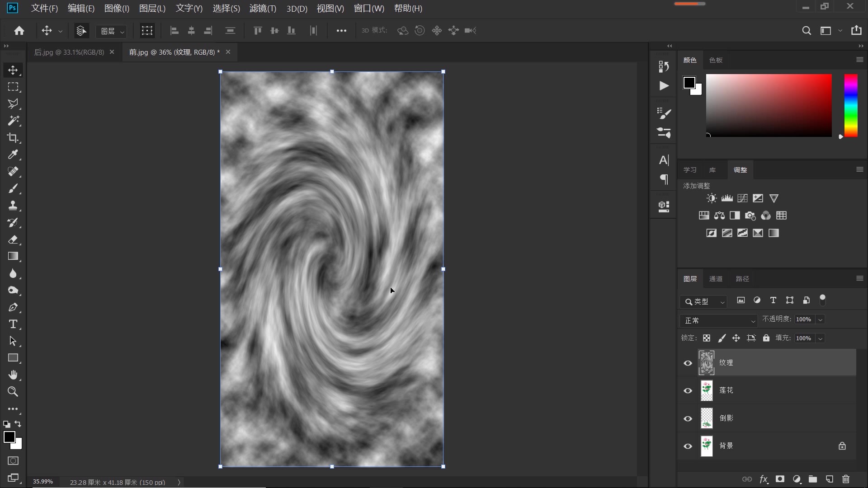Image resolution: width=868 pixels, height=488 pixels.
Task: Expand the opacity 不透明度 slider arrow
Action: tap(820, 319)
